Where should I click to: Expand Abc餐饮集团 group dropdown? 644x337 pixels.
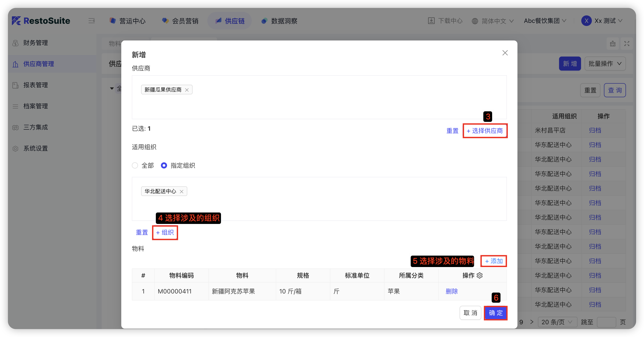point(545,21)
